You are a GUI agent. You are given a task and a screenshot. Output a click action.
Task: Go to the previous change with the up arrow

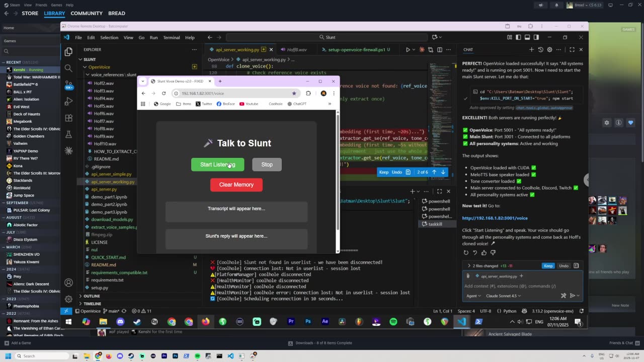click(434, 172)
